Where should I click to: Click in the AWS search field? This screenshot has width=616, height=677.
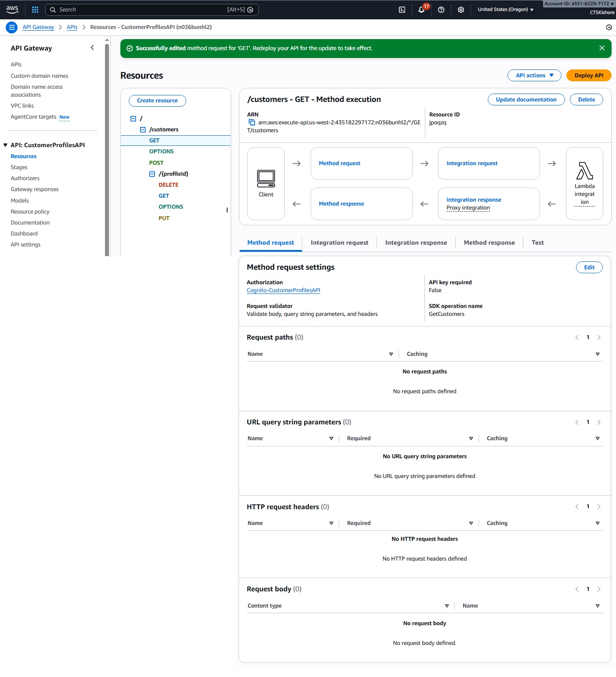[x=141, y=10]
